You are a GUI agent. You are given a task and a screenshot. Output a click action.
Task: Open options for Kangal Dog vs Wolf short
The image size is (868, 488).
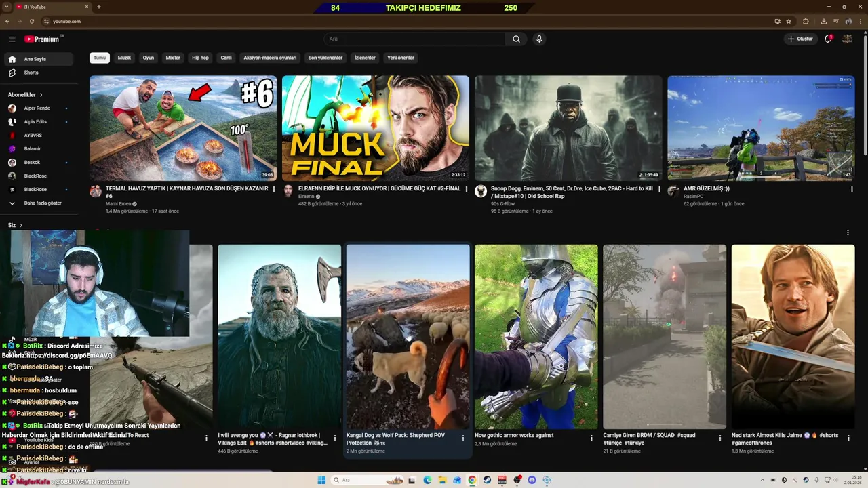[463, 438]
